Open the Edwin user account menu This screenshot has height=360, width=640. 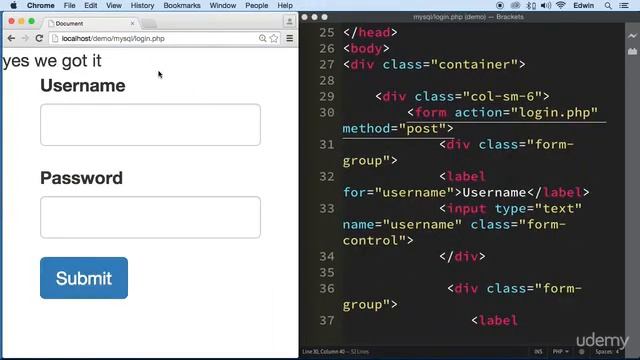point(584,5)
